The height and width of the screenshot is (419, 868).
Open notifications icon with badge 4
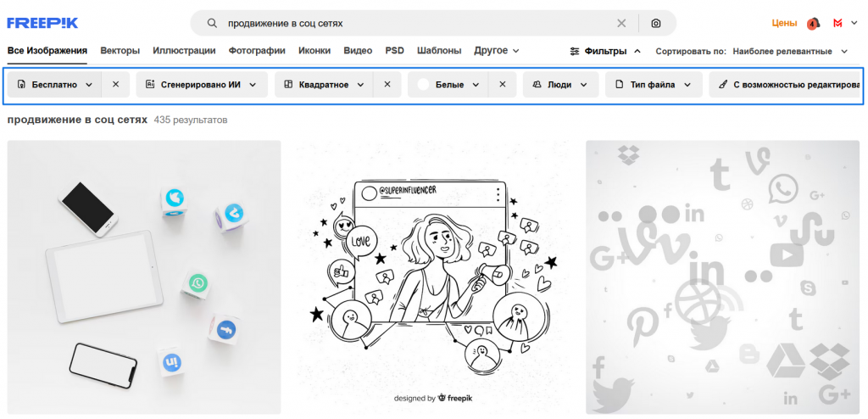point(813,23)
